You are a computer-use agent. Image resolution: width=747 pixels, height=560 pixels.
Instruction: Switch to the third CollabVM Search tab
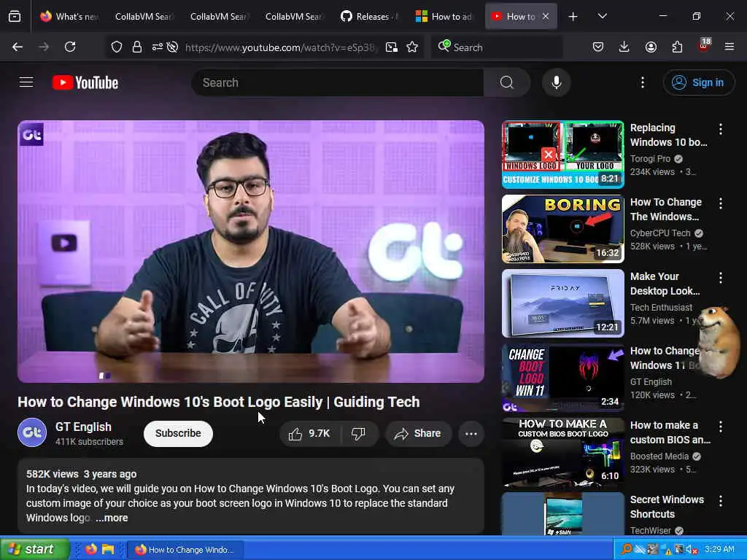(293, 16)
